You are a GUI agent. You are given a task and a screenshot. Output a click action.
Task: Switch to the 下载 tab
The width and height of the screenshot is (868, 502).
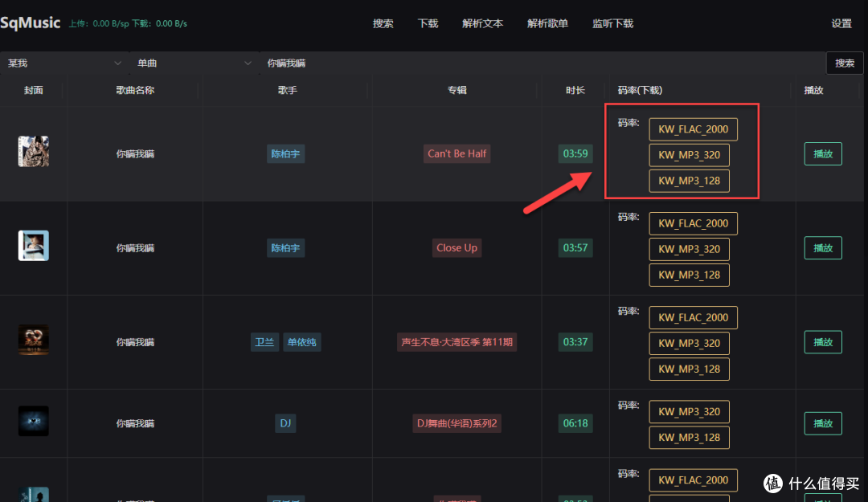428,23
